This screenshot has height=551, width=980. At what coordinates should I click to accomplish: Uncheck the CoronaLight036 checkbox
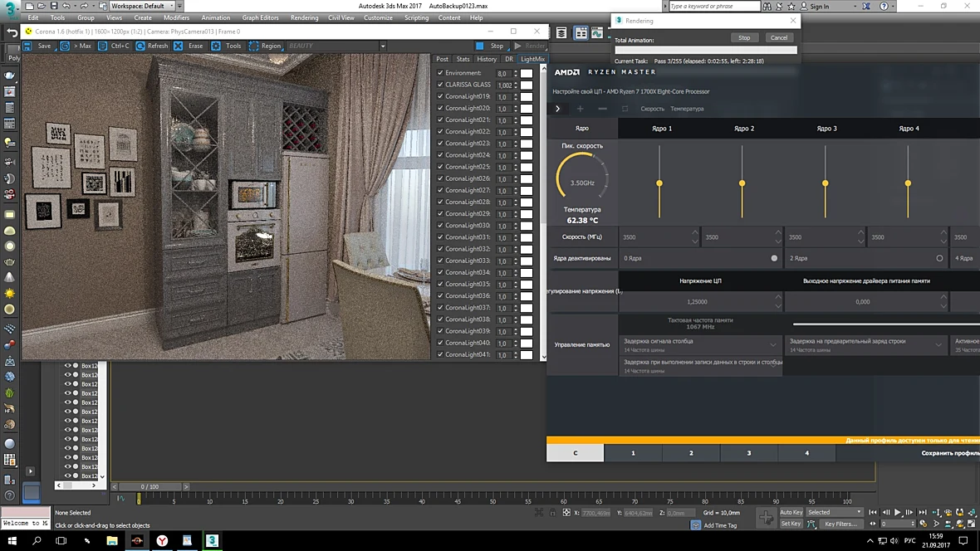(x=440, y=295)
